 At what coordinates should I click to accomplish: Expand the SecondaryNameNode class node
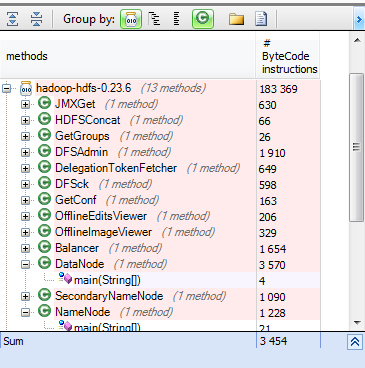[x=25, y=297]
